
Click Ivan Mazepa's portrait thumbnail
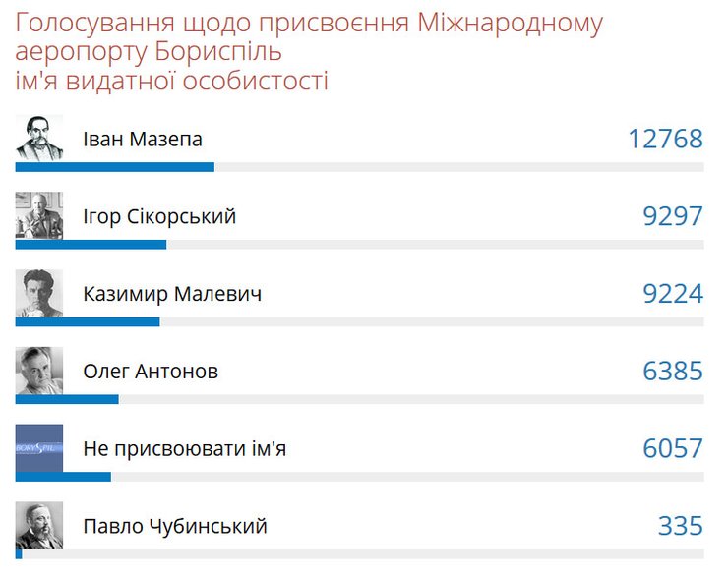39,139
